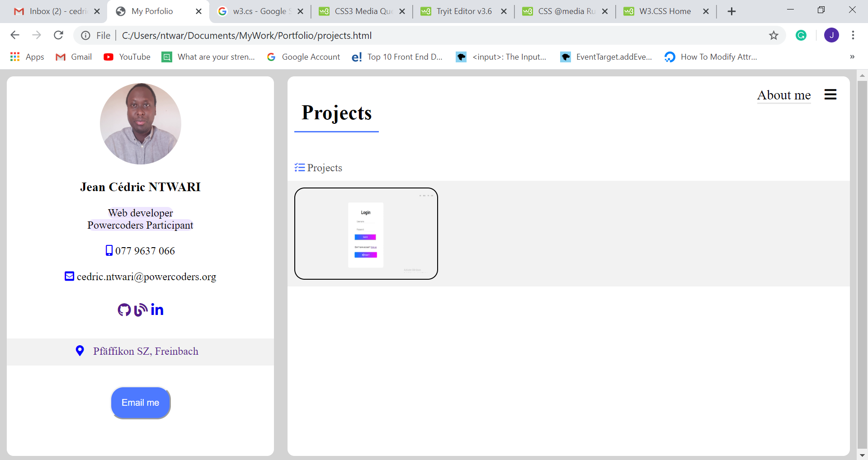Open the About me link
This screenshot has height=460, width=868.
784,95
